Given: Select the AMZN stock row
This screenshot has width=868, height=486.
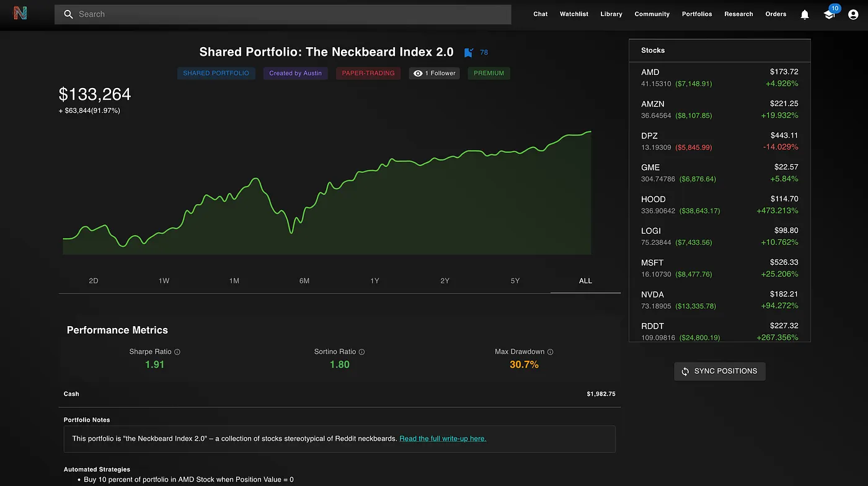Looking at the screenshot, I should 720,109.
